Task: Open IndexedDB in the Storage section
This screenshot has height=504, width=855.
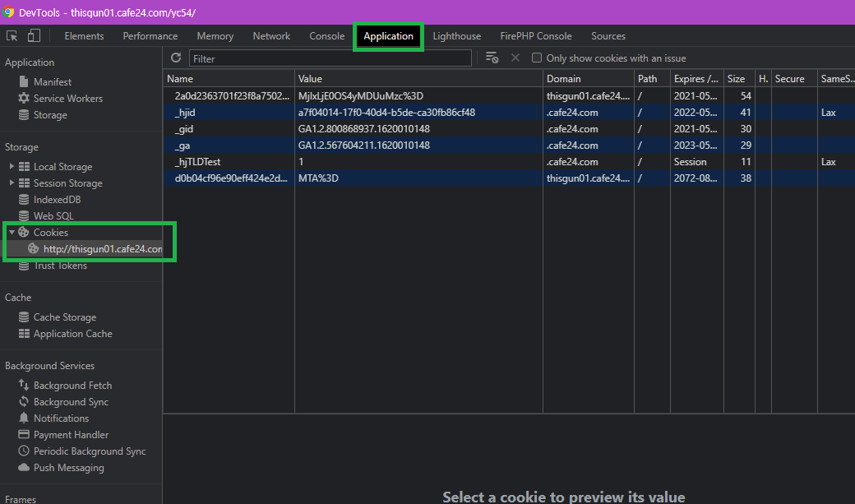Action: [57, 200]
